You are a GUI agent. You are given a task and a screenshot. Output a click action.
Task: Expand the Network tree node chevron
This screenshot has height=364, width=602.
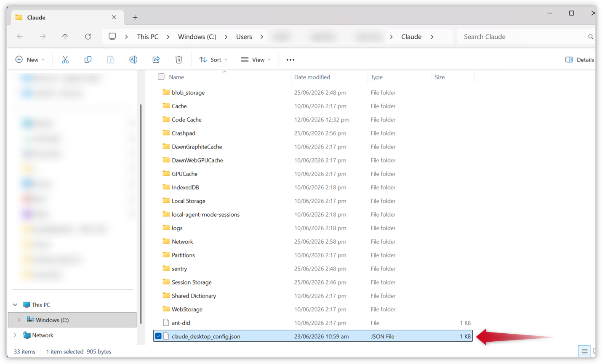click(x=15, y=335)
